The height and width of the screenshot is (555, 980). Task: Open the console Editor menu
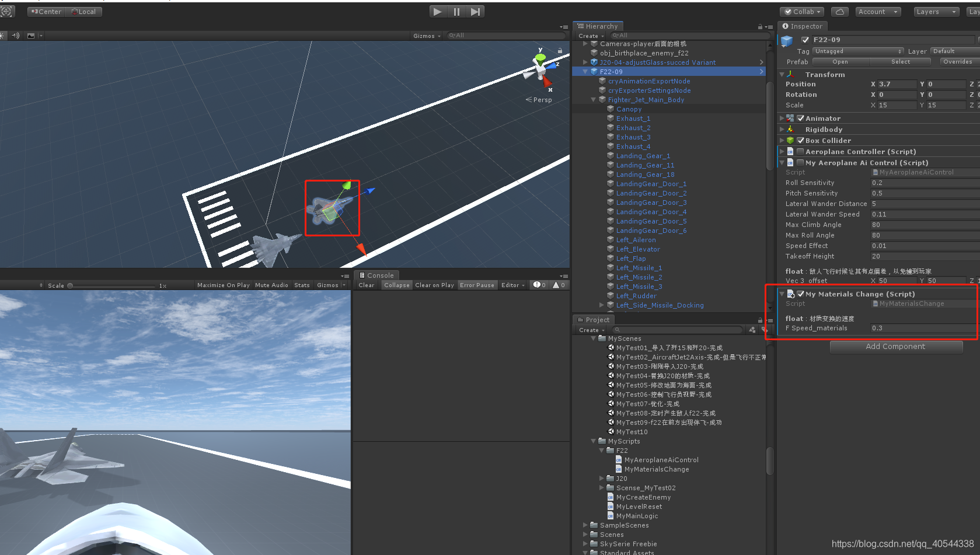512,285
